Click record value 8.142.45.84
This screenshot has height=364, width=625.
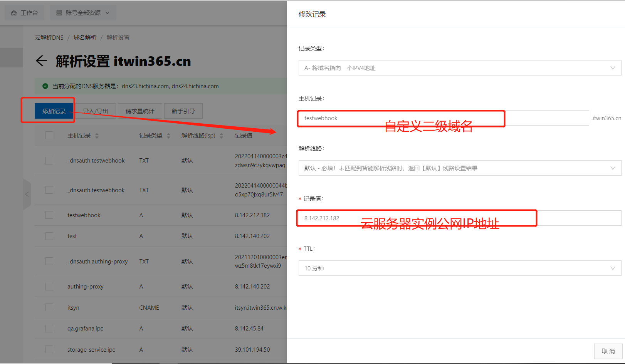249,329
